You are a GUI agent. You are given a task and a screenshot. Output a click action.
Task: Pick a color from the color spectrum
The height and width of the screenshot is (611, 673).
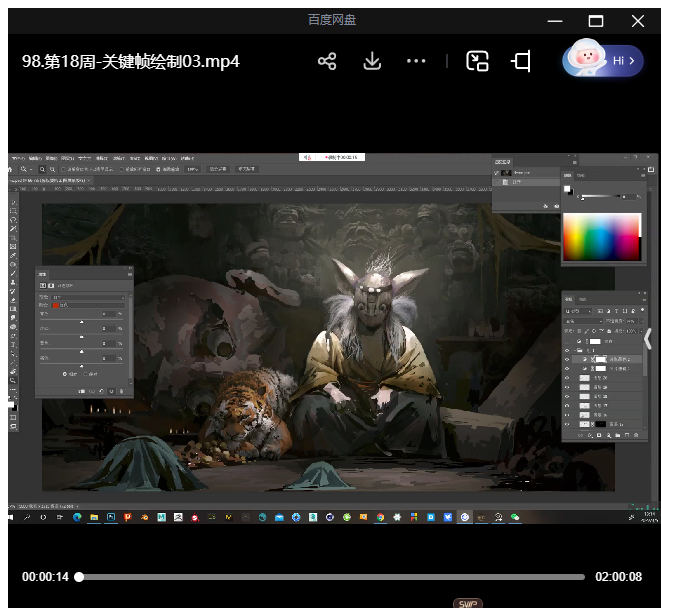601,236
